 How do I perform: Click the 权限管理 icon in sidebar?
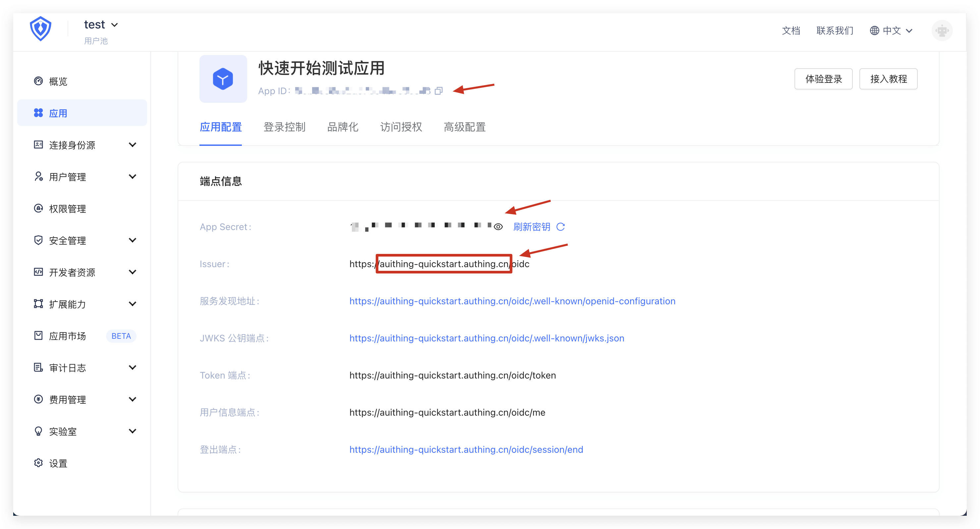(x=38, y=208)
